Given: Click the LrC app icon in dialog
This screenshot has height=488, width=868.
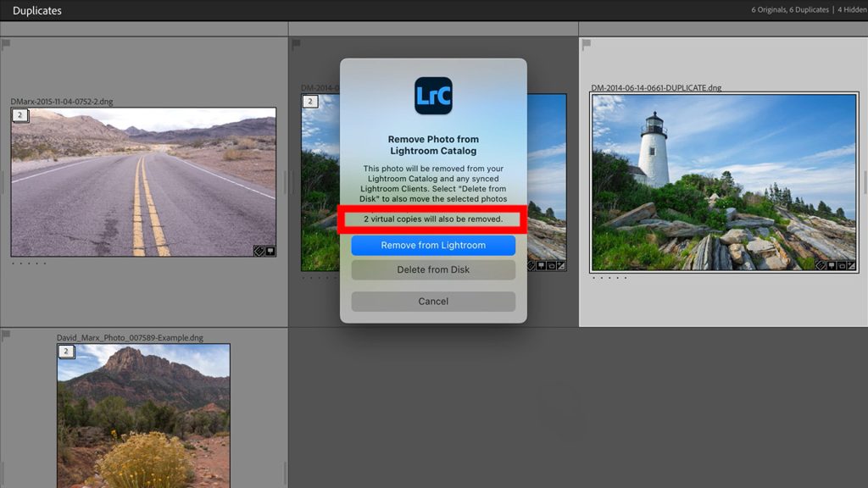Looking at the screenshot, I should [x=433, y=96].
